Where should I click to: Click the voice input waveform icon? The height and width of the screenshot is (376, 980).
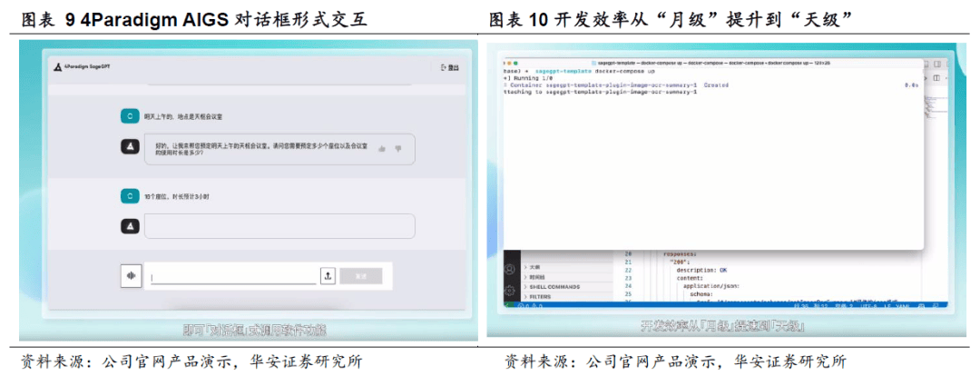(x=132, y=276)
